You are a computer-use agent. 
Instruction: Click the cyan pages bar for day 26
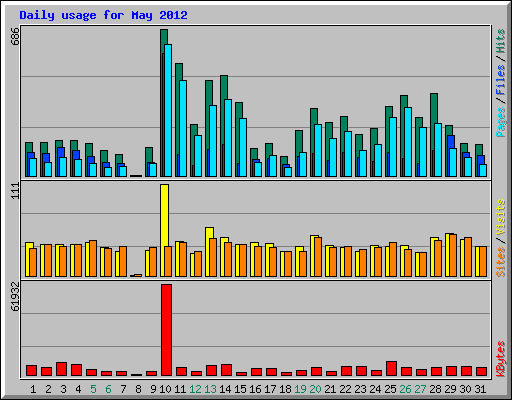click(408, 142)
